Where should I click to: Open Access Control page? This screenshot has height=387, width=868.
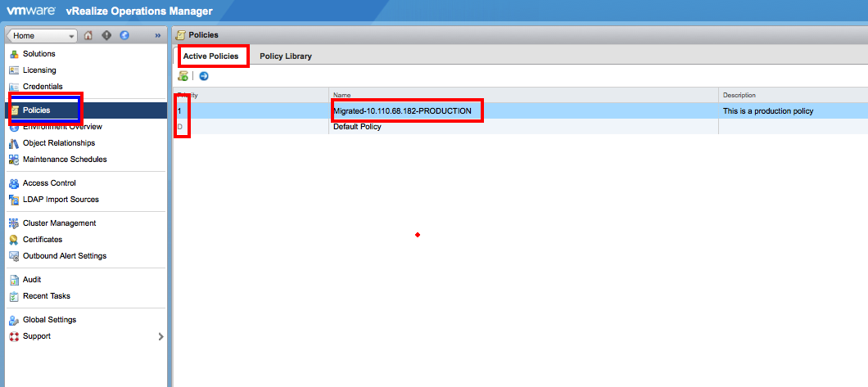coord(49,183)
